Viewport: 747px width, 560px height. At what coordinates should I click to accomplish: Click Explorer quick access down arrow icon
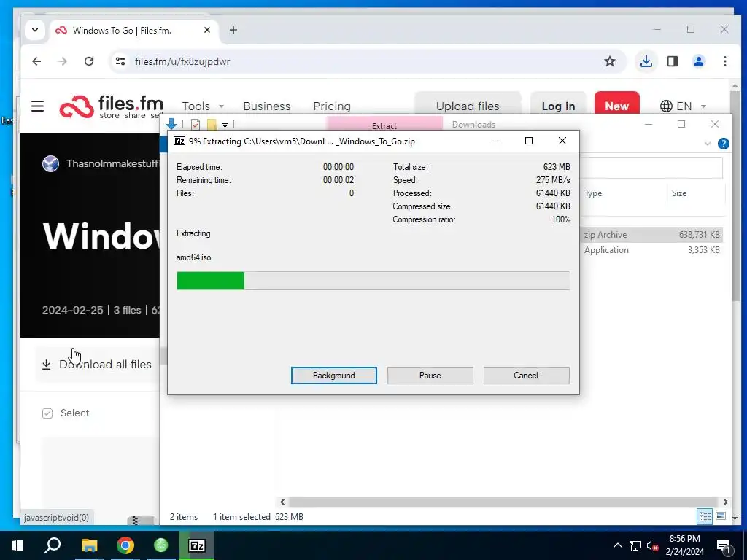pyautogui.click(x=172, y=124)
